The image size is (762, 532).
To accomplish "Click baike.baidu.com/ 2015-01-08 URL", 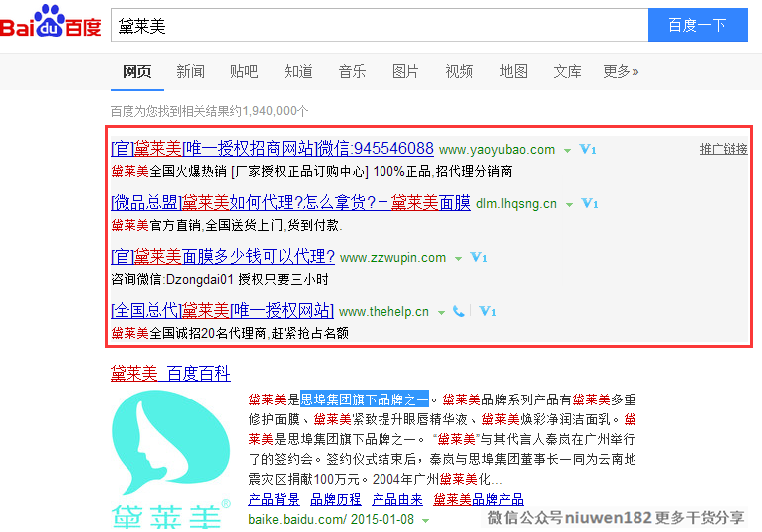I will [331, 519].
